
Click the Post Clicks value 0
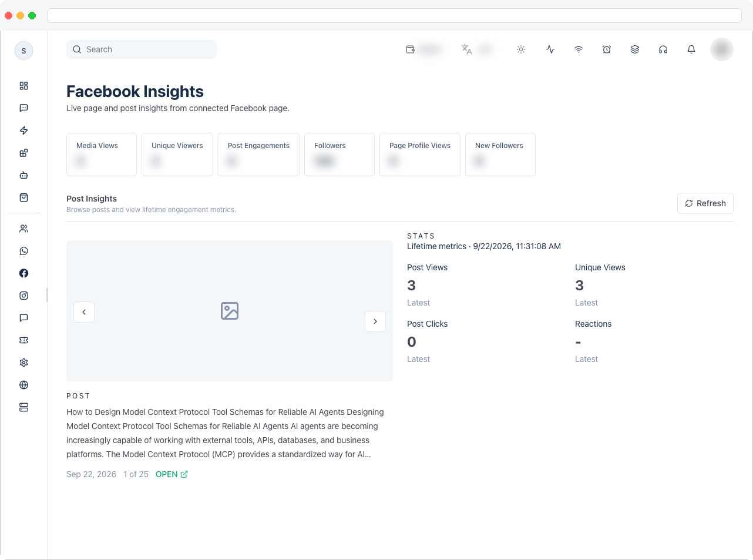coord(412,342)
